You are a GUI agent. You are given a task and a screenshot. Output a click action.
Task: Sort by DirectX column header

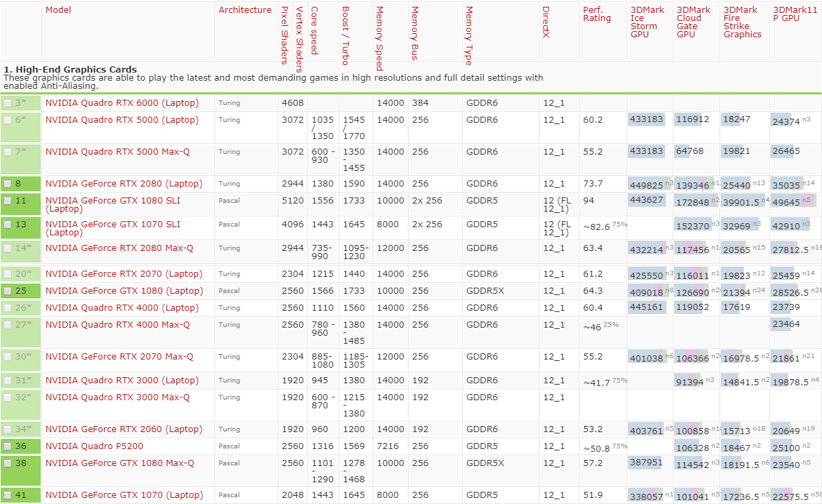(545, 22)
